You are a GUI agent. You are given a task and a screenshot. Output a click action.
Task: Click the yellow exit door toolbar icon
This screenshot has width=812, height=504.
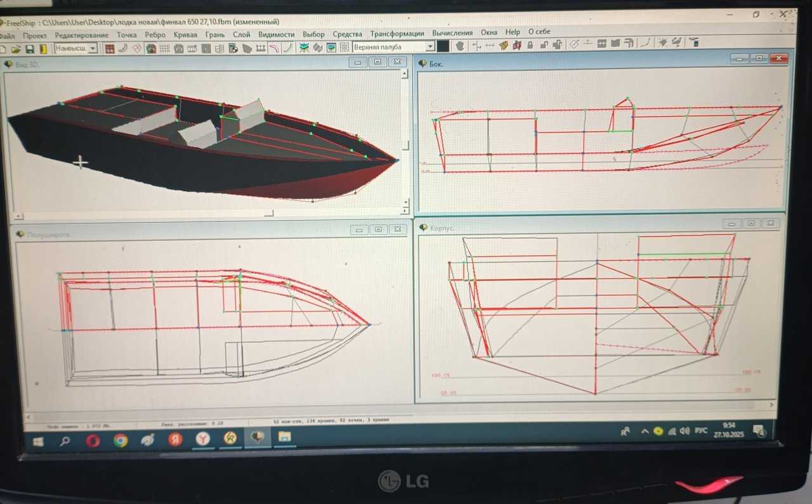tap(43, 48)
